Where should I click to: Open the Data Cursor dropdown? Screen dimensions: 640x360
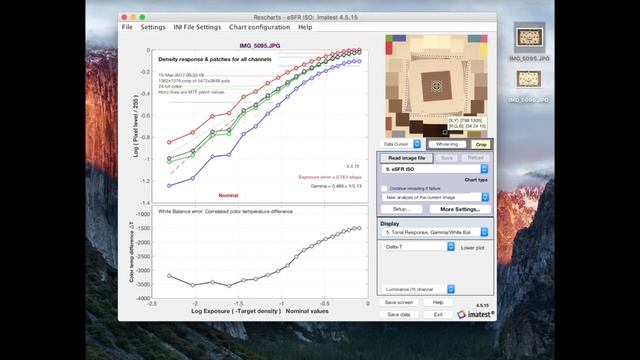point(401,144)
